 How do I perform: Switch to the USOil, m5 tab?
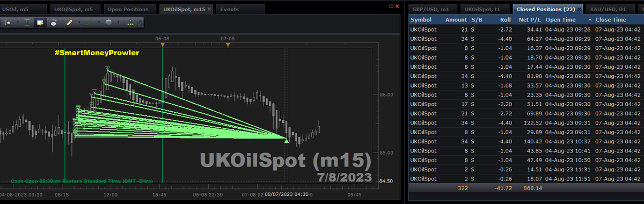point(24,9)
